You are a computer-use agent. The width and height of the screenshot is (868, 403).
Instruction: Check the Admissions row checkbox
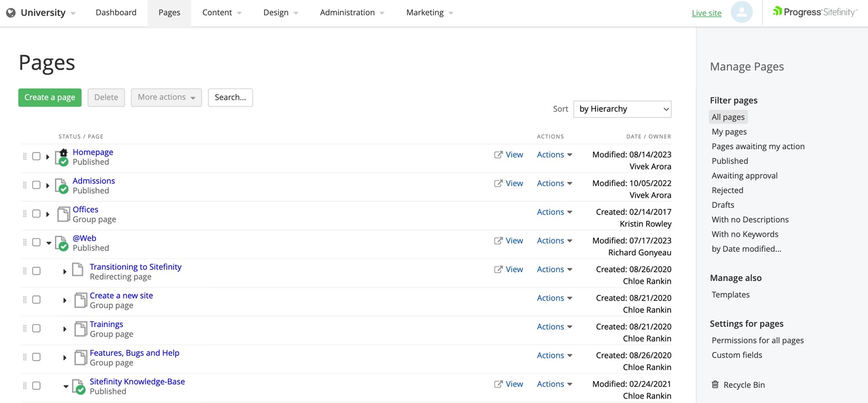click(36, 184)
